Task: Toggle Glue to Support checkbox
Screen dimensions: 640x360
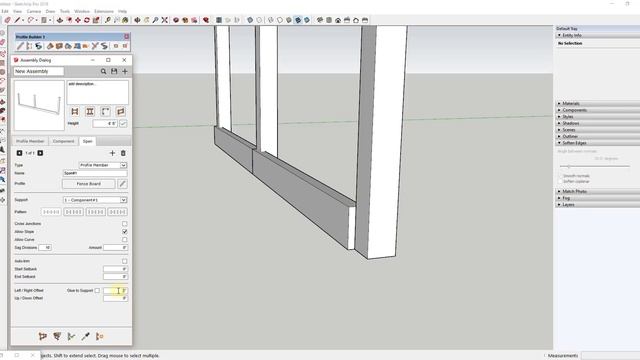Action: [97, 291]
